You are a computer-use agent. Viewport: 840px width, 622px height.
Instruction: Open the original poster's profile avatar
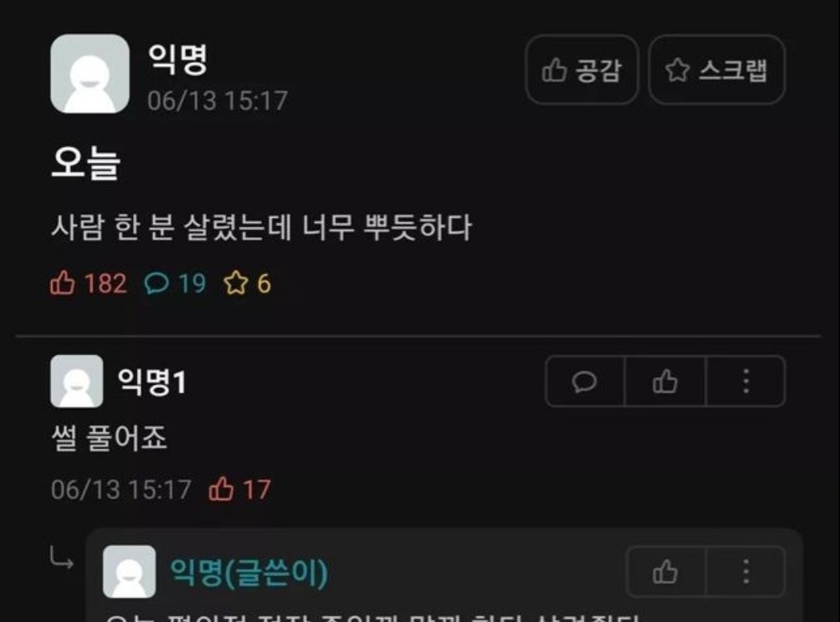click(x=90, y=73)
